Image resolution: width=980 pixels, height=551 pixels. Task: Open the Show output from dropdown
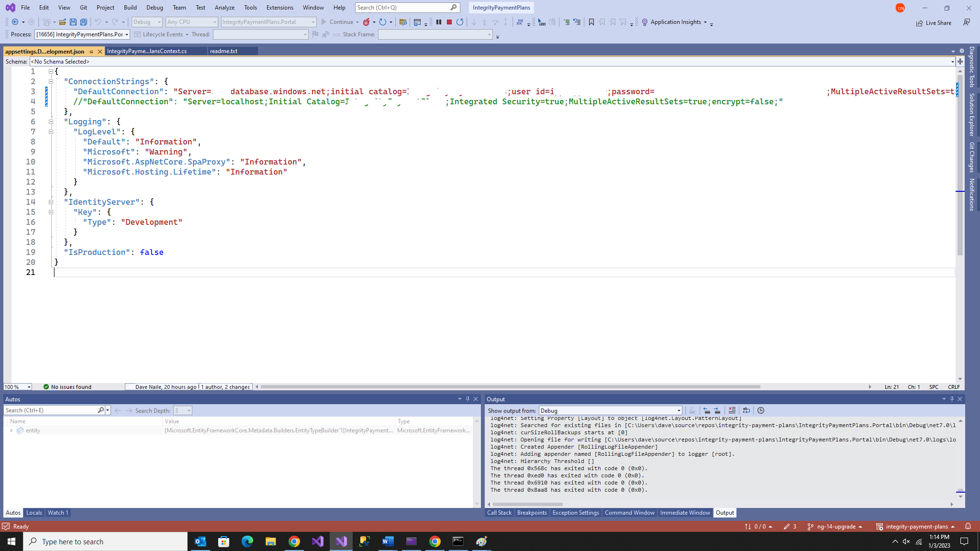click(x=679, y=410)
